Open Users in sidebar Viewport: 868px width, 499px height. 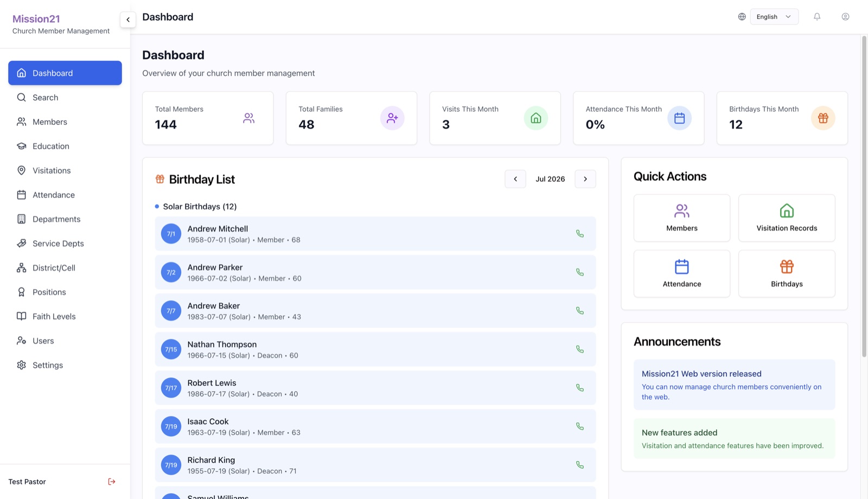coord(65,341)
